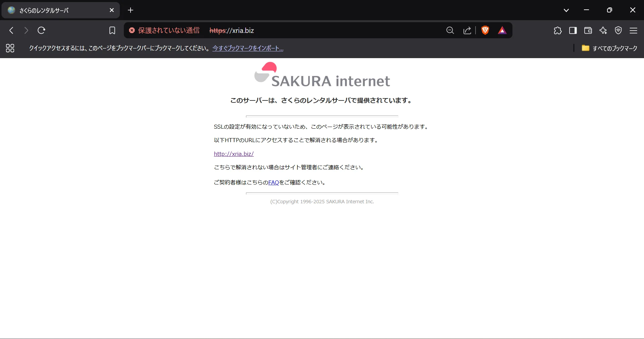Open Leo AI assistant star icon
The height and width of the screenshot is (339, 644).
603,31
